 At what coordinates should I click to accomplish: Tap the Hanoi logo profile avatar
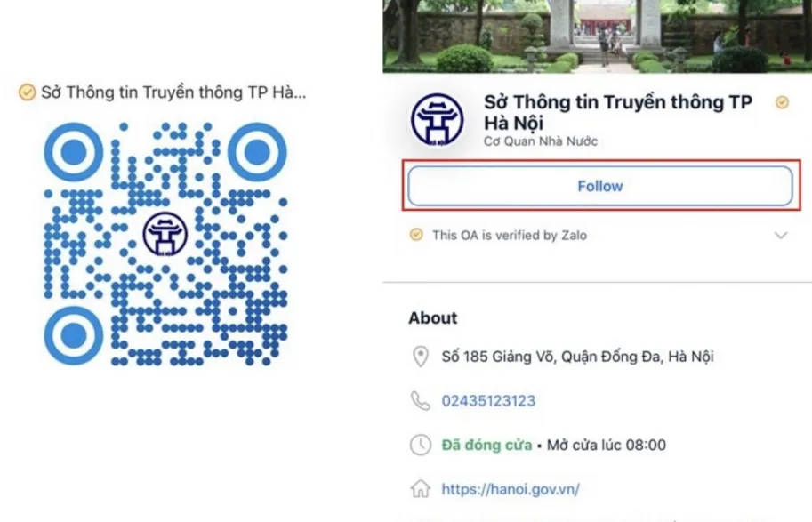437,119
